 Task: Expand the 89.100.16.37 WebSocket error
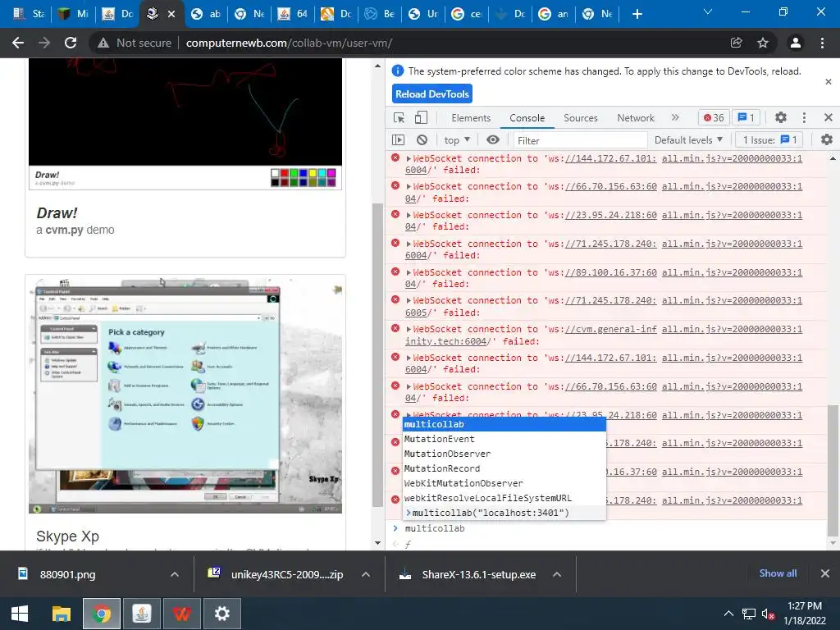[x=409, y=272]
